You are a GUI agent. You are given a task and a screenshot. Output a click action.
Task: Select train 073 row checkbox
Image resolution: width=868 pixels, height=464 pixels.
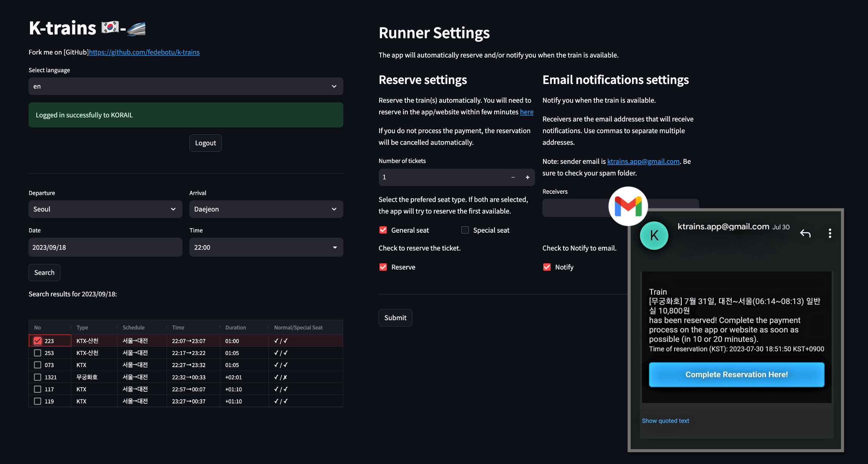(x=37, y=365)
